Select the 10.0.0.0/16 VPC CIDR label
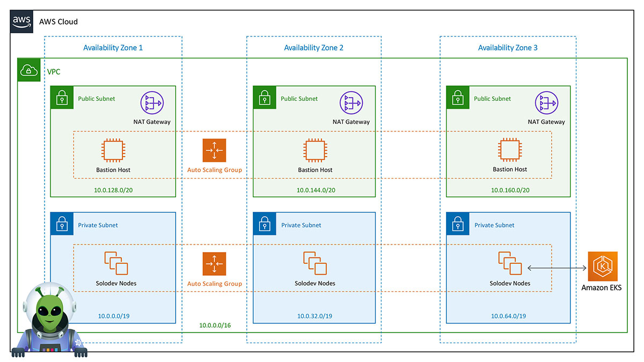The height and width of the screenshot is (362, 644). pyautogui.click(x=215, y=326)
